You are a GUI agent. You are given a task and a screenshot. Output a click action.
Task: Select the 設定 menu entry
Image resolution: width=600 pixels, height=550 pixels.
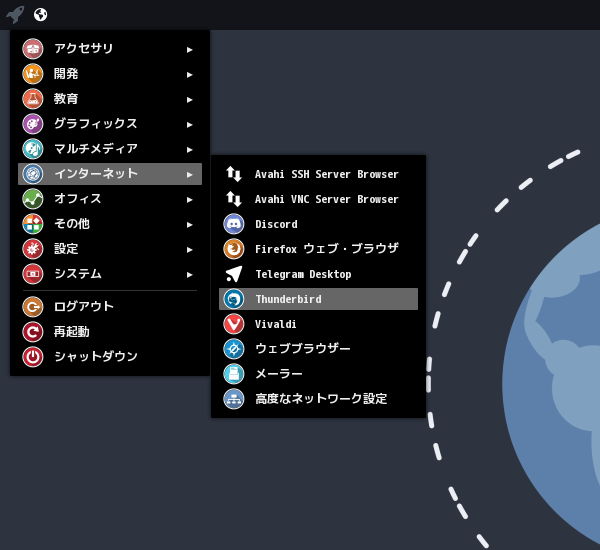110,249
